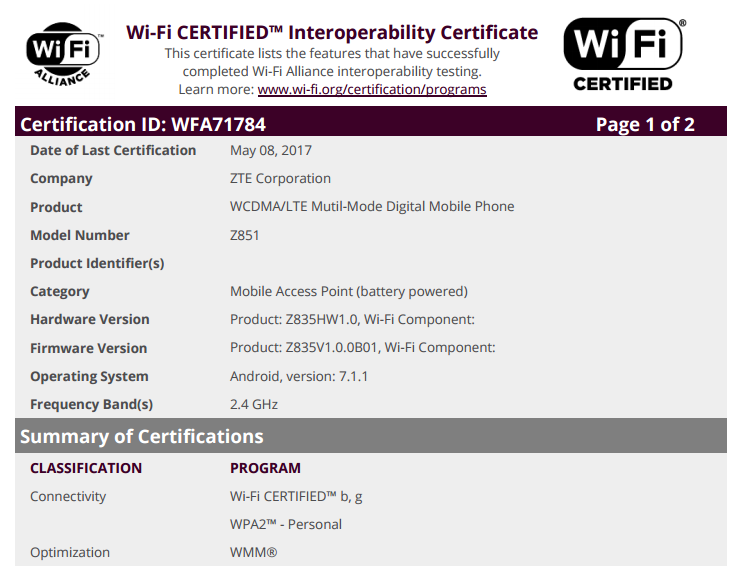Select Android, version: 7.1.1 text
The height and width of the screenshot is (581, 745).
point(299,376)
